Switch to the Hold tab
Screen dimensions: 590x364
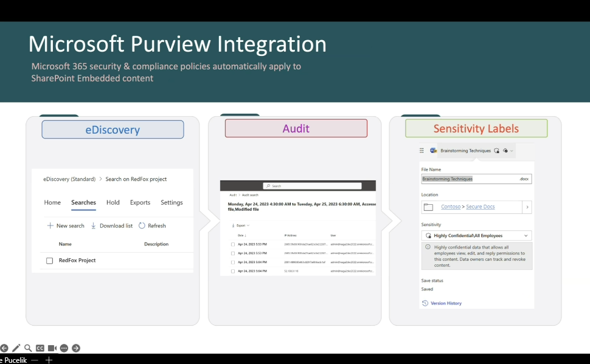click(113, 203)
